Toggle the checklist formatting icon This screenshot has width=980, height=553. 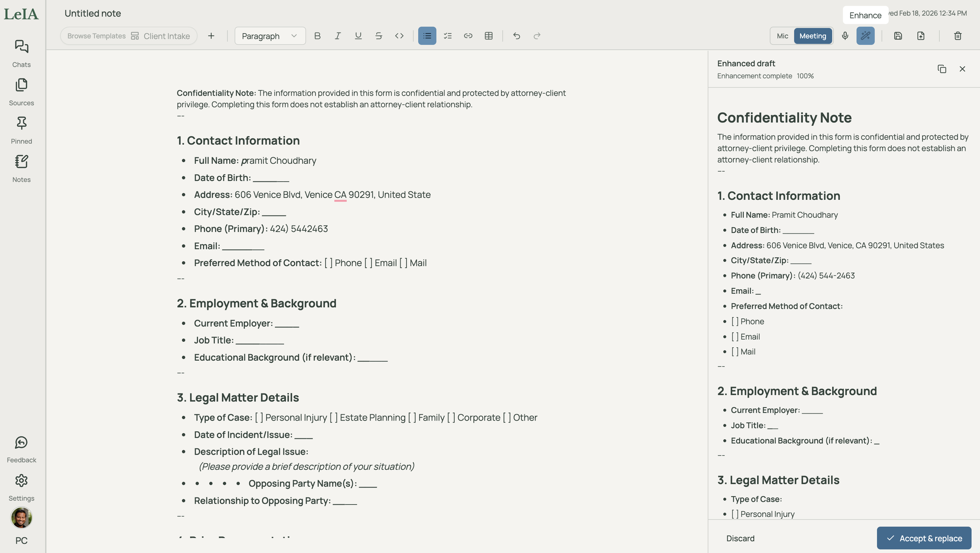coord(447,36)
